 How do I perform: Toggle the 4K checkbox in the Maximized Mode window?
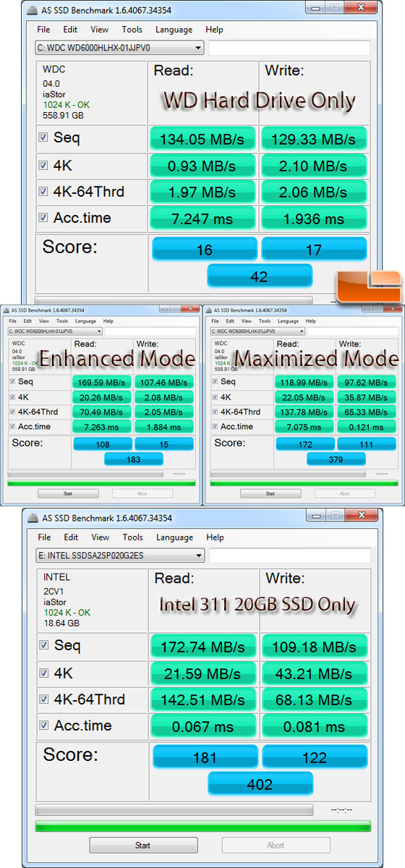coord(214,396)
